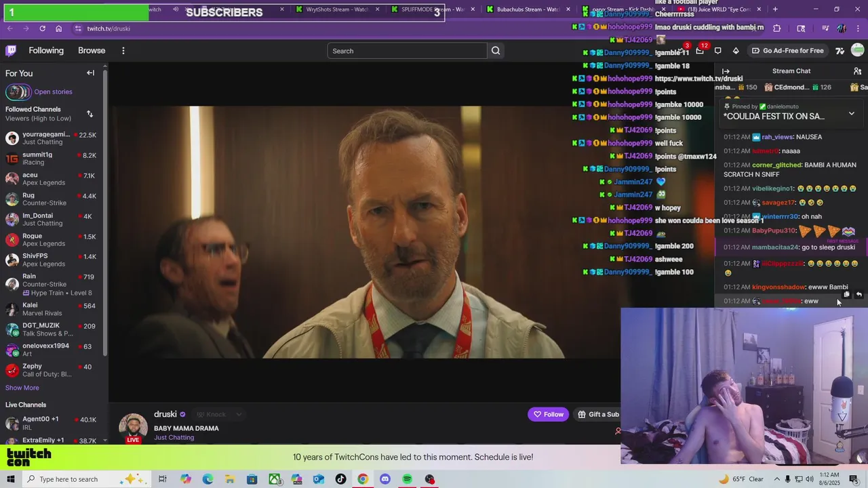Open the Windows Start menu

[11, 479]
